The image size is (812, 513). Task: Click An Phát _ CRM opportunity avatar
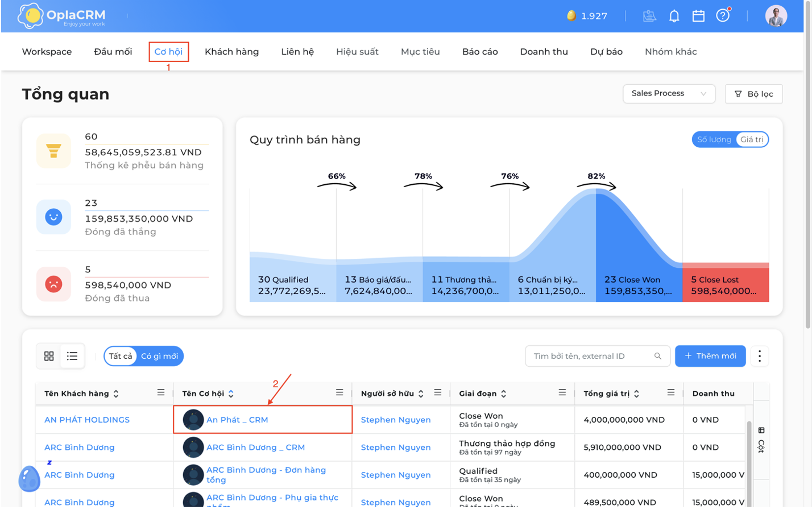pos(193,420)
